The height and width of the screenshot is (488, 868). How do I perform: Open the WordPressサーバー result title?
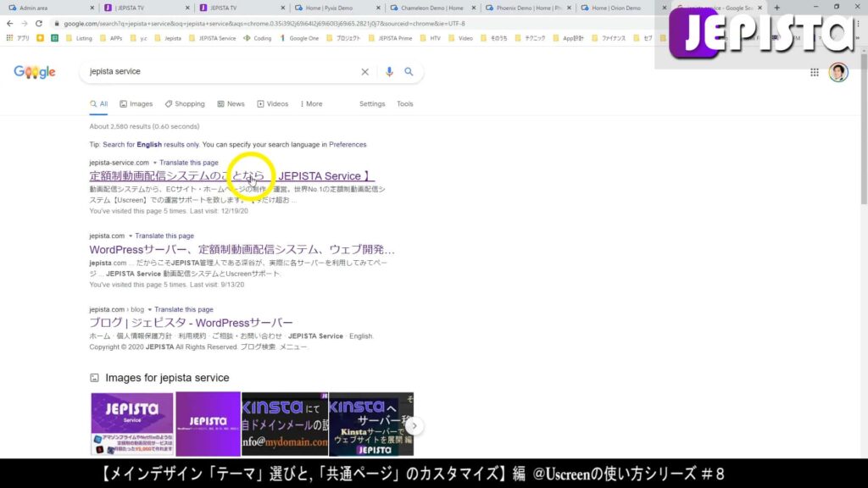[242, 250]
